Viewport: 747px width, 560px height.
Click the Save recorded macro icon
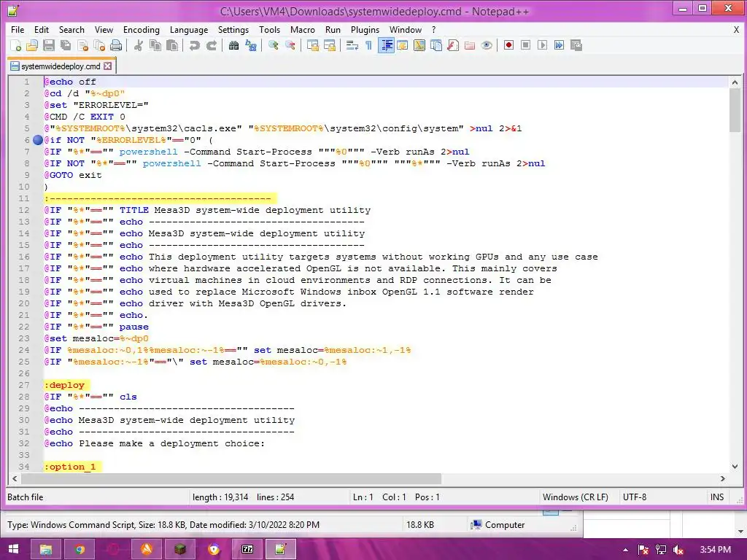(x=576, y=45)
